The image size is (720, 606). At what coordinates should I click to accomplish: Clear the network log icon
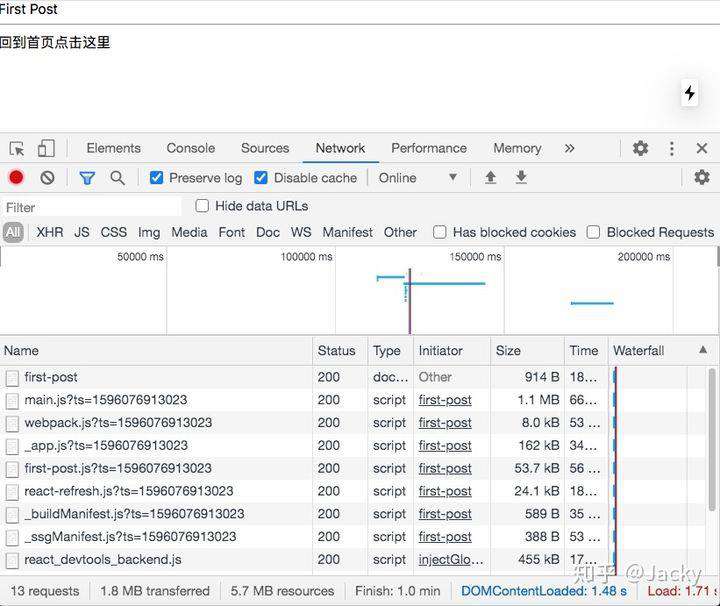coord(47,178)
